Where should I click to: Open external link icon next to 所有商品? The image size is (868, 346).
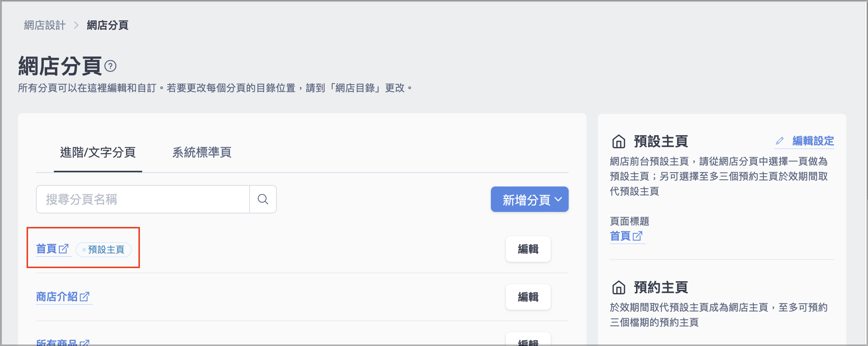pyautogui.click(x=85, y=342)
